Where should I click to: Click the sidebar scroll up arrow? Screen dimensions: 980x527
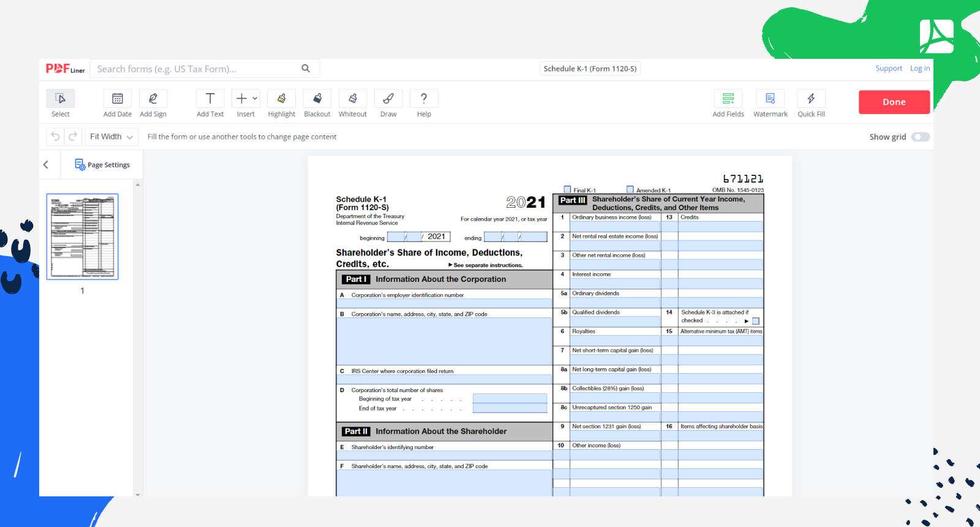(138, 184)
